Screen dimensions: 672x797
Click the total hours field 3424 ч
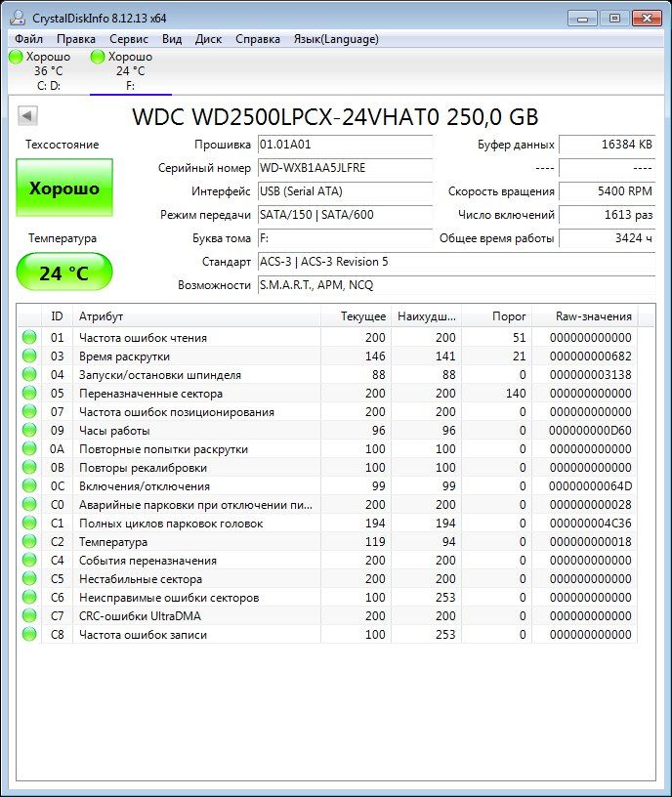pyautogui.click(x=607, y=238)
